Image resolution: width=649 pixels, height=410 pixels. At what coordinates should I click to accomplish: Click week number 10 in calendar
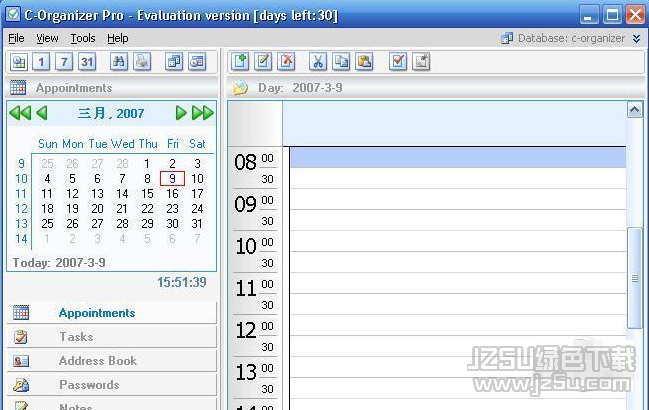(x=21, y=179)
